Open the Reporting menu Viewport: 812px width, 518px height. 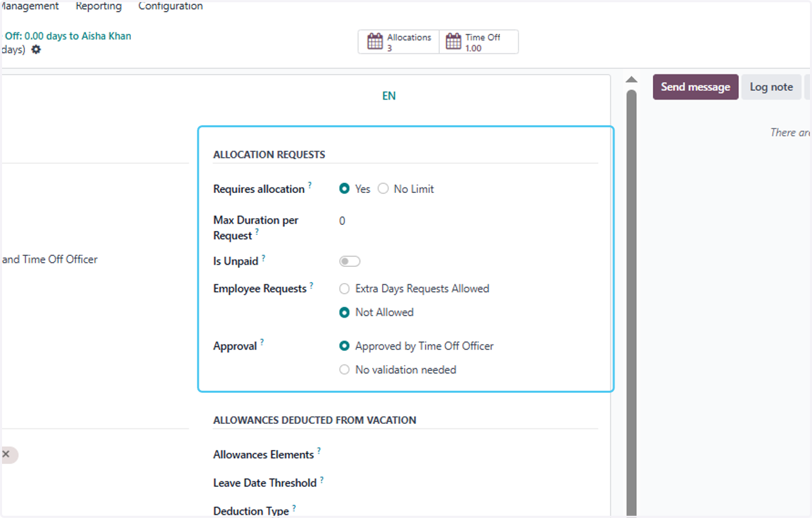[x=99, y=6]
